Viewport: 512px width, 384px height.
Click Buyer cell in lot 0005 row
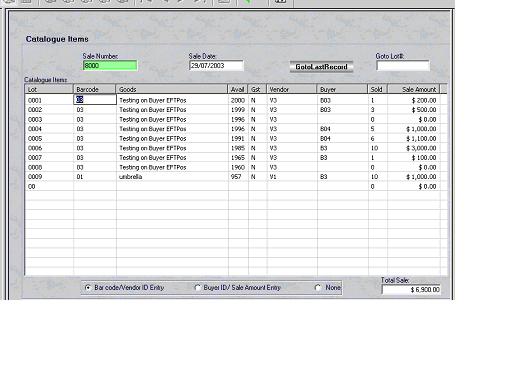point(343,138)
